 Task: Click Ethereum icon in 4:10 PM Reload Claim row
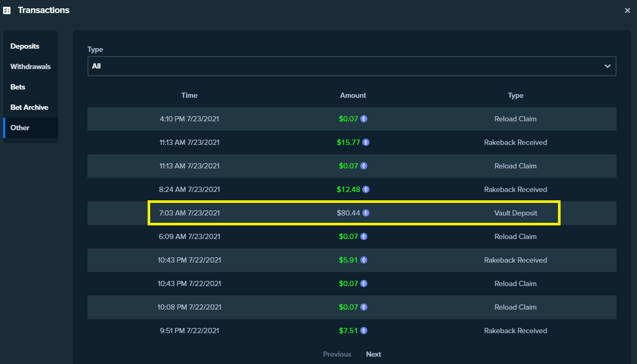364,119
